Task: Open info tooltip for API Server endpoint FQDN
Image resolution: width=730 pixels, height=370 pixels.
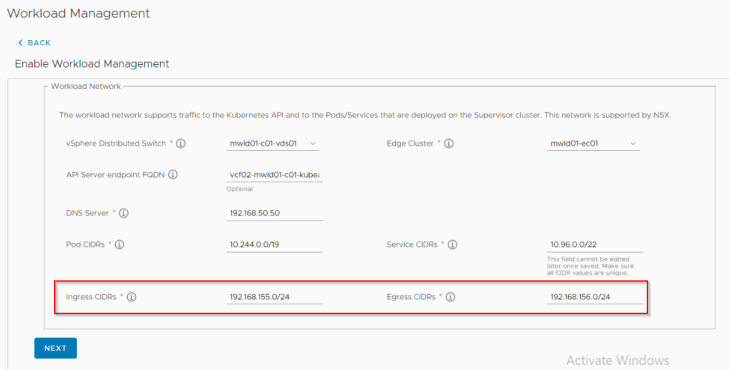Action: pos(173,175)
